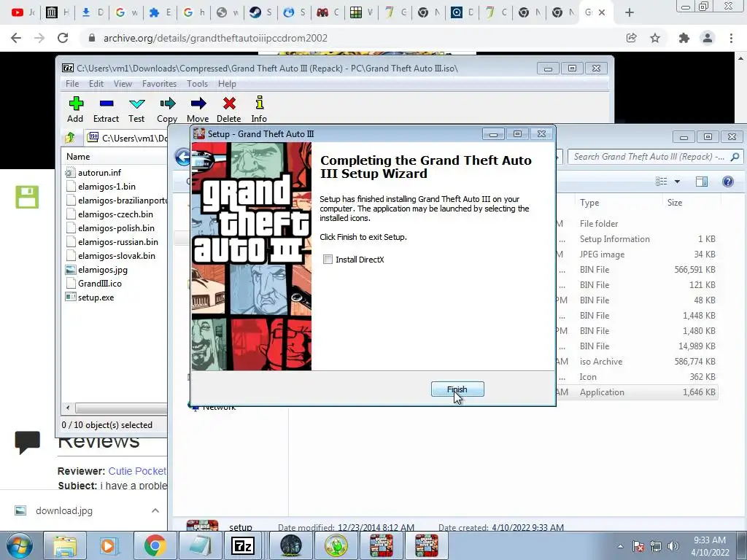Switch to the YouTube tab
The width and height of the screenshot is (747, 560).
point(23,13)
